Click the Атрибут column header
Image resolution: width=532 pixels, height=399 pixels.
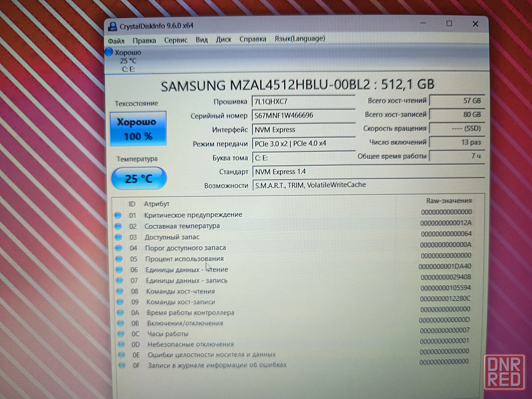pos(157,204)
